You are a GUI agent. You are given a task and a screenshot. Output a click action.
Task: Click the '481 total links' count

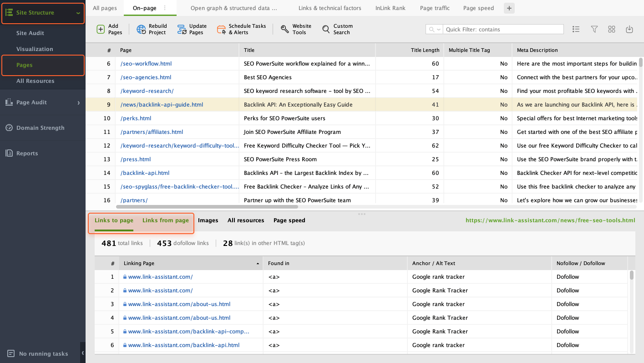coord(122,243)
